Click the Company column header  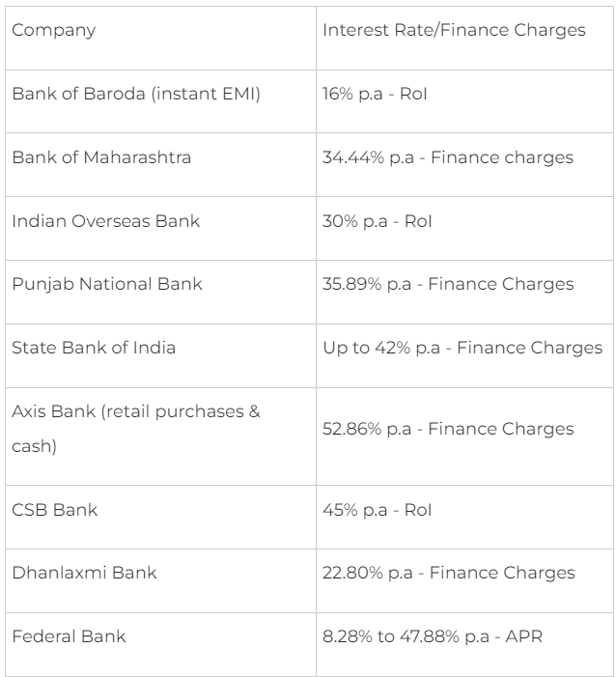pyautogui.click(x=160, y=38)
